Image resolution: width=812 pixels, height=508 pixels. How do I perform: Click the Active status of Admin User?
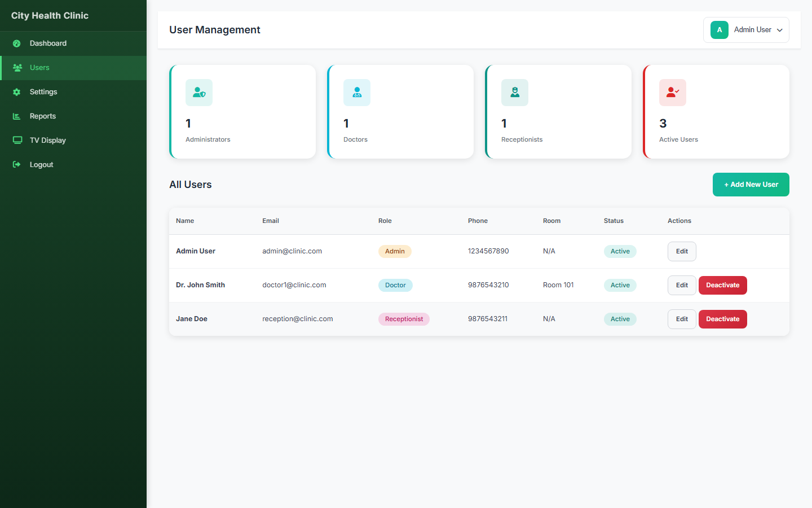click(x=620, y=251)
